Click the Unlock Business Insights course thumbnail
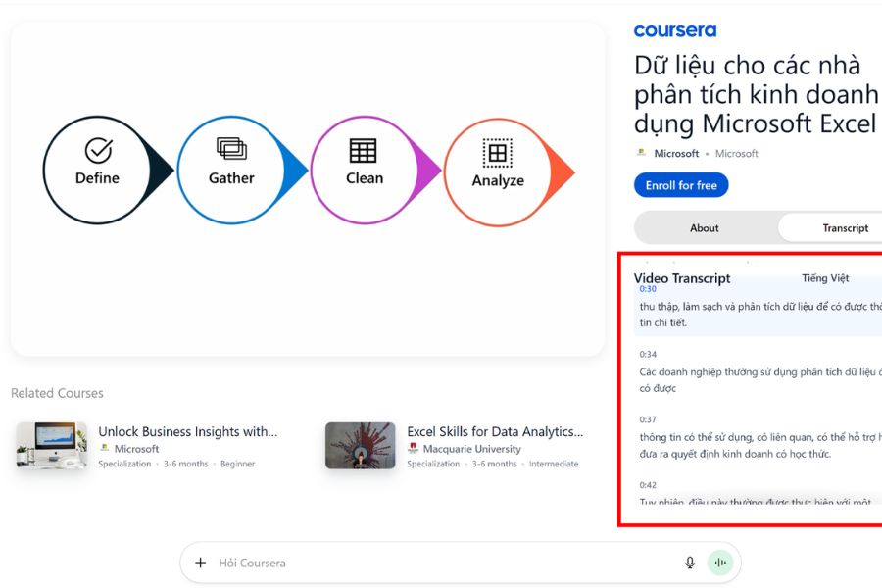The image size is (882, 588). point(52,445)
